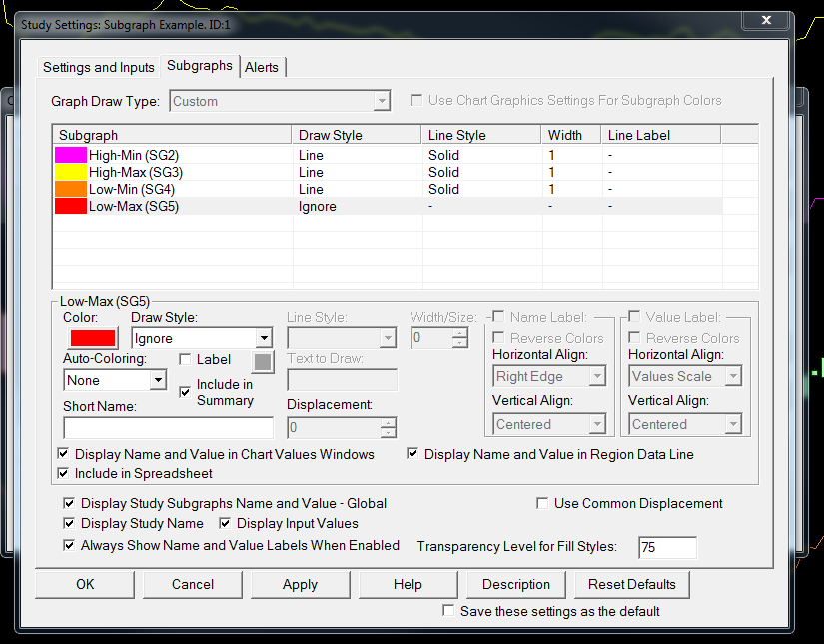Click the magenta High-Min (SG2) color swatch
Screen dimensions: 824x644
[x=71, y=155]
